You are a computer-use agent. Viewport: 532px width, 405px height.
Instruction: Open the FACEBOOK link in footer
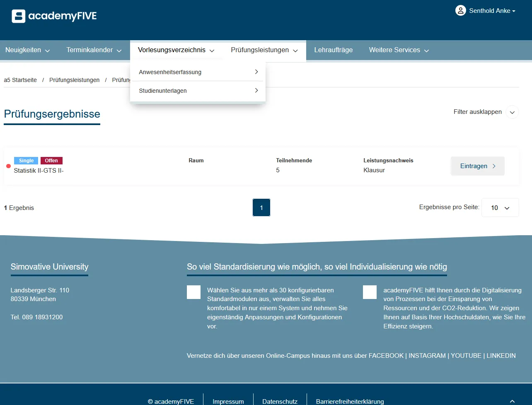click(386, 356)
